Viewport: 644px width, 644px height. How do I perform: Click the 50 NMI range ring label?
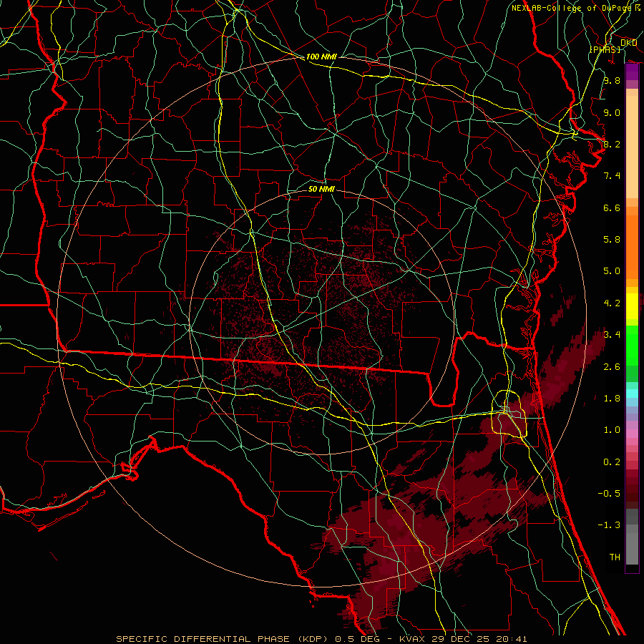[x=321, y=189]
